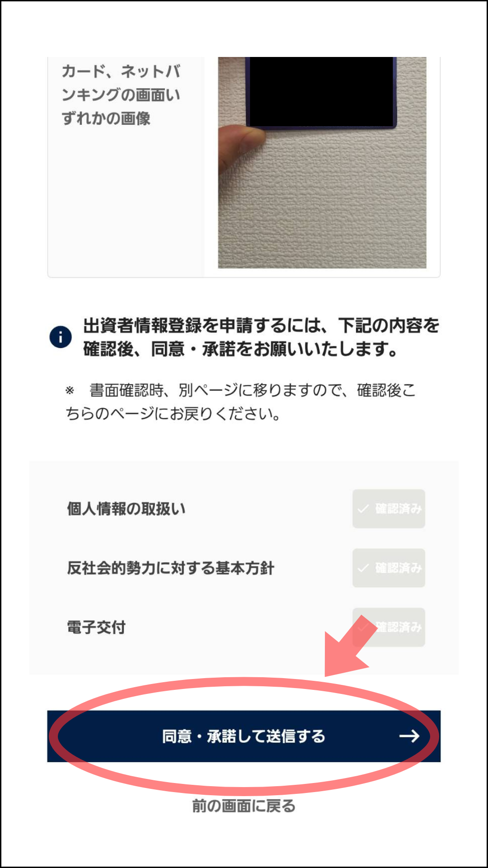Open the 電子交付 document label
The image size is (488, 868).
(x=96, y=627)
